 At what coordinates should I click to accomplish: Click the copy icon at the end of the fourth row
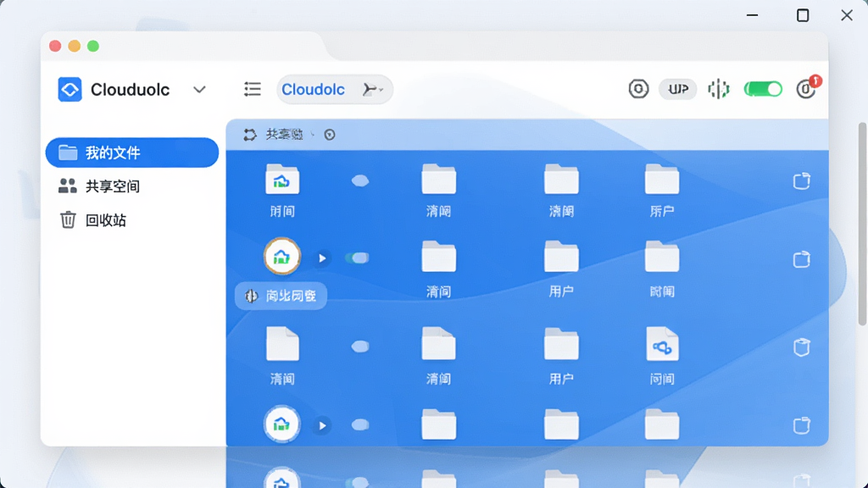[802, 425]
